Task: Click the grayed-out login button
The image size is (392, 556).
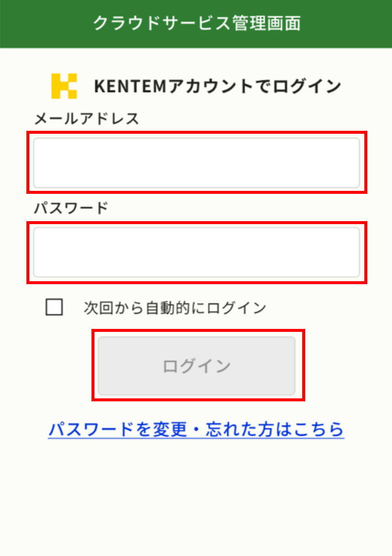Action: [x=196, y=366]
